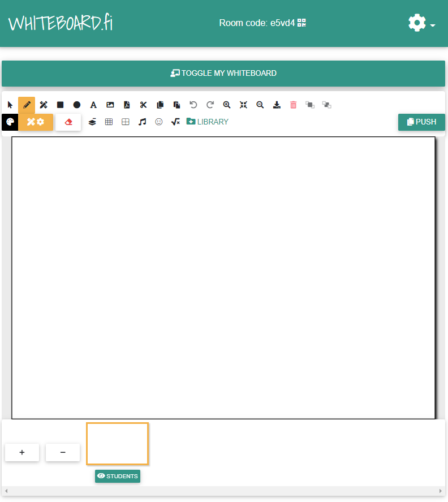Open the settings gear dropdown
The image size is (448, 502).
tap(421, 23)
